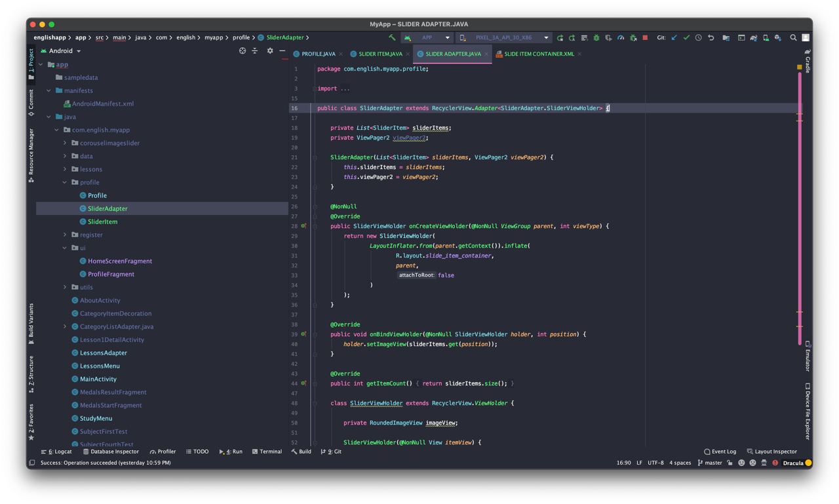Collapse the profile package

[x=64, y=182]
